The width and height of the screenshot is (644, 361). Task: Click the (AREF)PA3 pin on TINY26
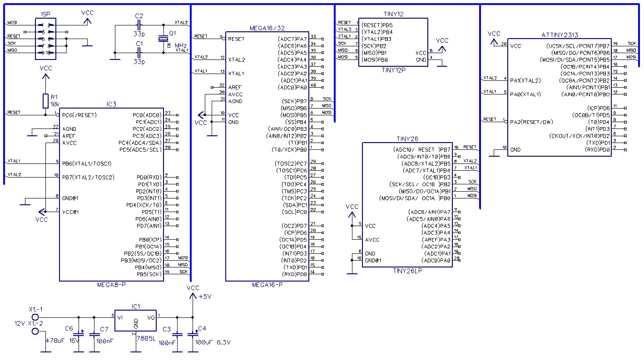(436, 239)
